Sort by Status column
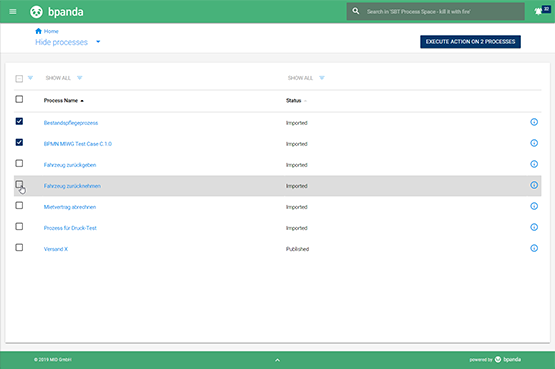Screen dimensions: 555x369 296,101
